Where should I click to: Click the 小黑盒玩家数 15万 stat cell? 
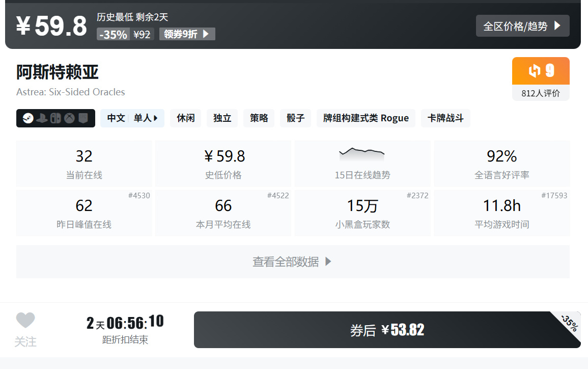[x=362, y=213]
